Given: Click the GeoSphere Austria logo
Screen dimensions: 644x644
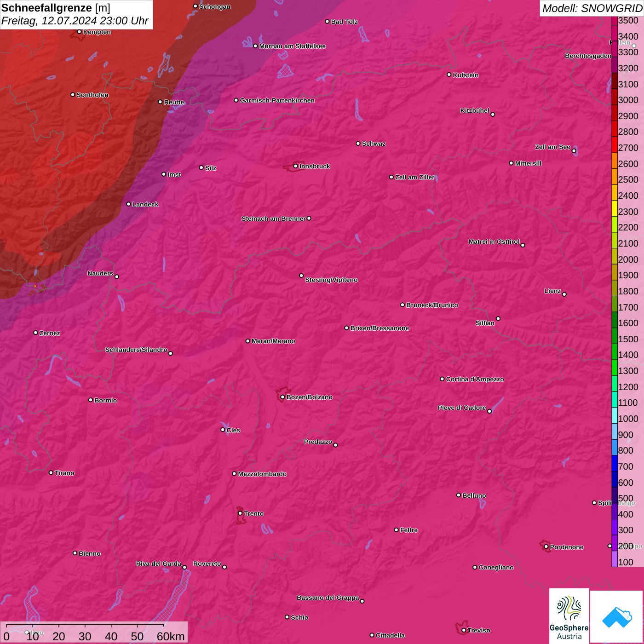Looking at the screenshot, I should [x=569, y=616].
